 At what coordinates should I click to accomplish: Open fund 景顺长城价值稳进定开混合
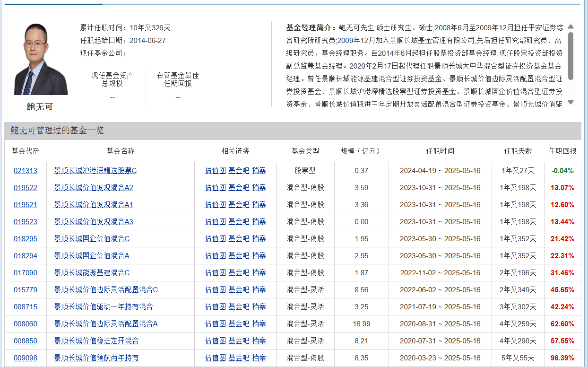[96, 341]
